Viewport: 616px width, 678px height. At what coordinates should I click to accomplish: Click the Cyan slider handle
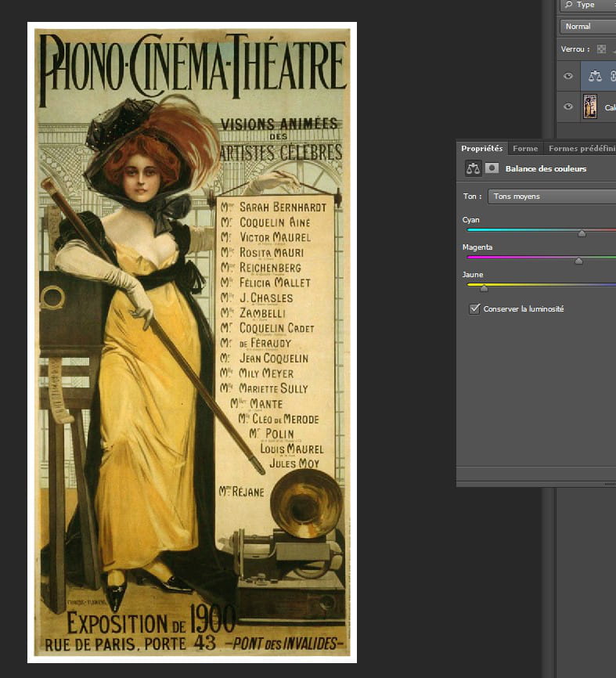point(582,233)
